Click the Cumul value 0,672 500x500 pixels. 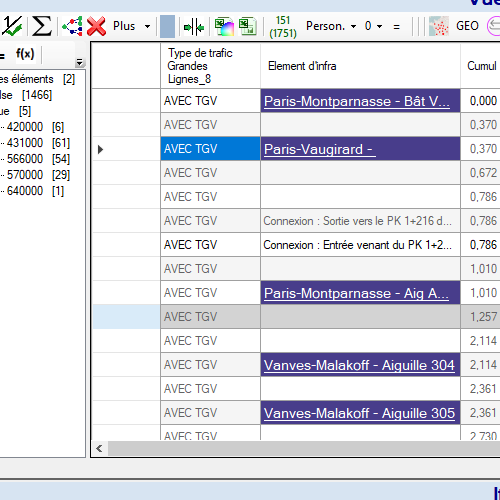click(483, 173)
